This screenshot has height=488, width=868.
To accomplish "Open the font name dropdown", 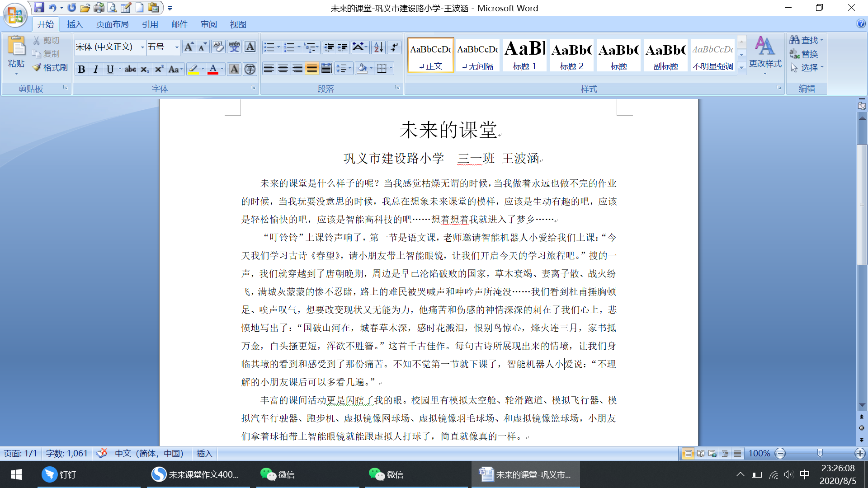I will (x=142, y=47).
